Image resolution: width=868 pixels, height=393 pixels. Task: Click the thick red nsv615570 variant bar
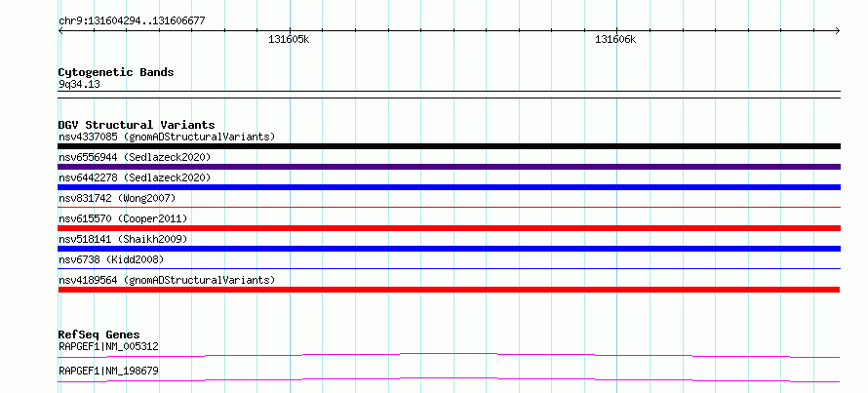coord(449,228)
